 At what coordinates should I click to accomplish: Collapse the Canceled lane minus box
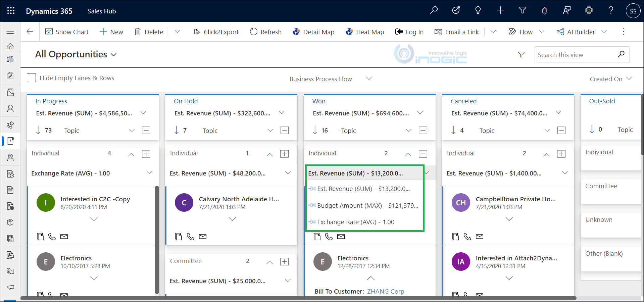tap(561, 130)
